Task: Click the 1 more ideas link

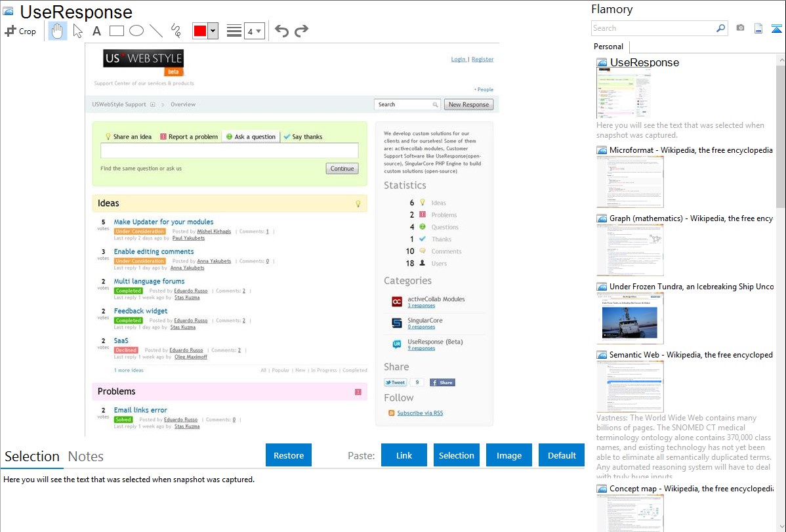Action: tap(129, 370)
